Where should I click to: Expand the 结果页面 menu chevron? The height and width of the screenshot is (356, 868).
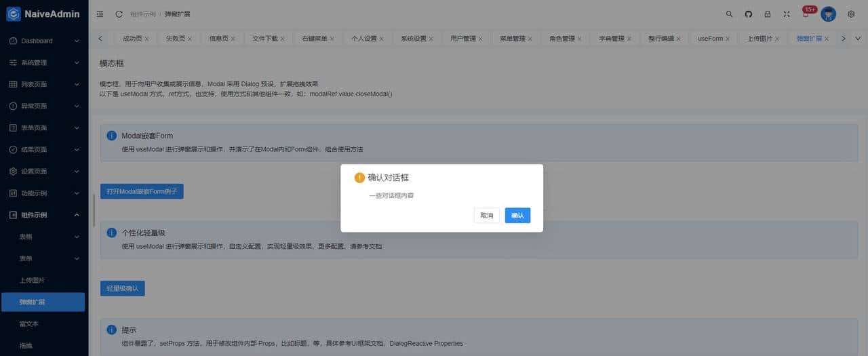77,149
